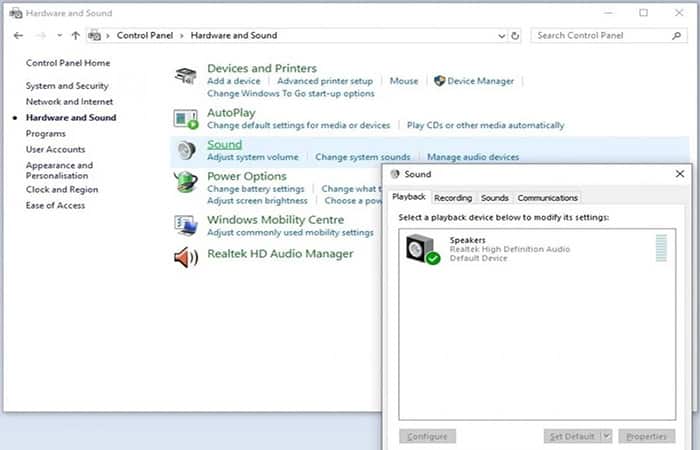Go up one level with the up arrow
This screenshot has height=450, width=700.
(x=75, y=36)
